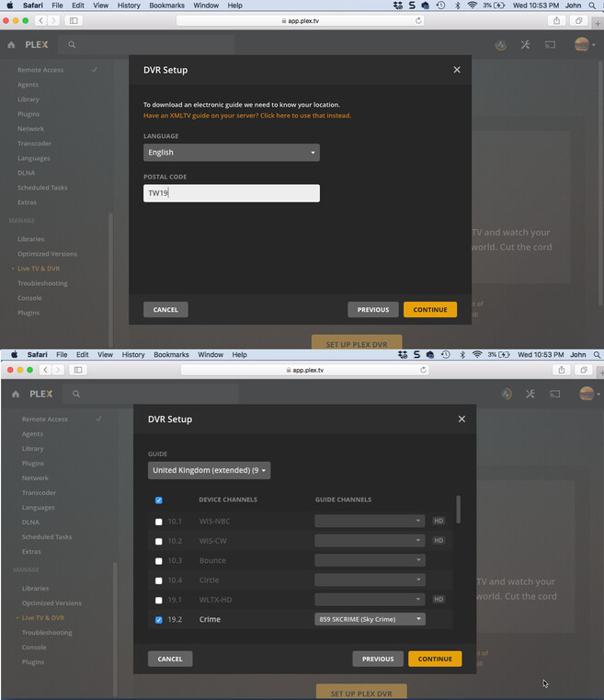
Task: Click Previous in guide channels dialog
Action: tap(378, 659)
